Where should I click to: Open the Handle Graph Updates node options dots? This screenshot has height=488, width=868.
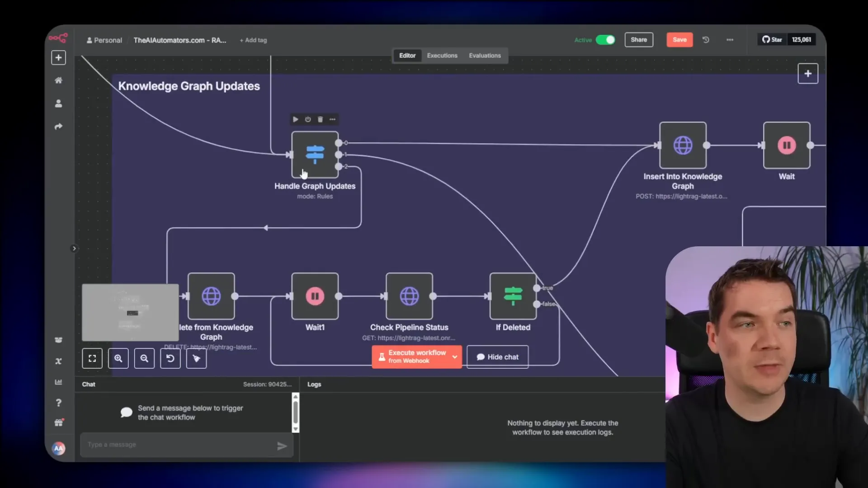[x=333, y=119]
